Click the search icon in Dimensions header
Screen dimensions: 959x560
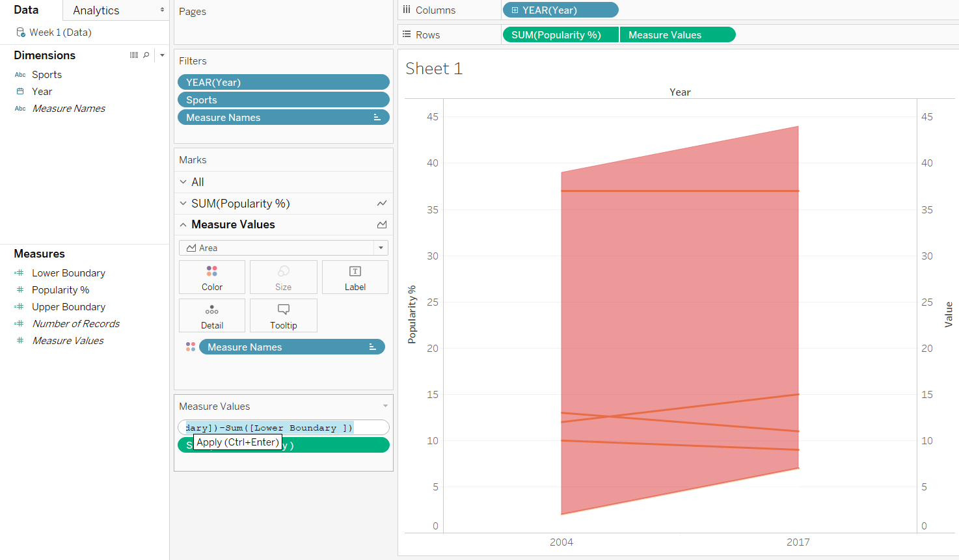146,55
